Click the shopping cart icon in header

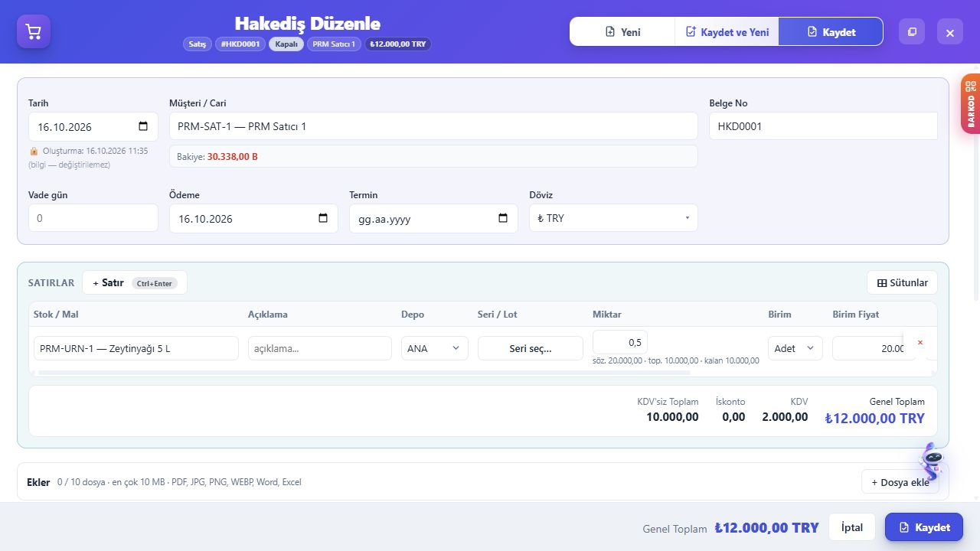(x=34, y=32)
